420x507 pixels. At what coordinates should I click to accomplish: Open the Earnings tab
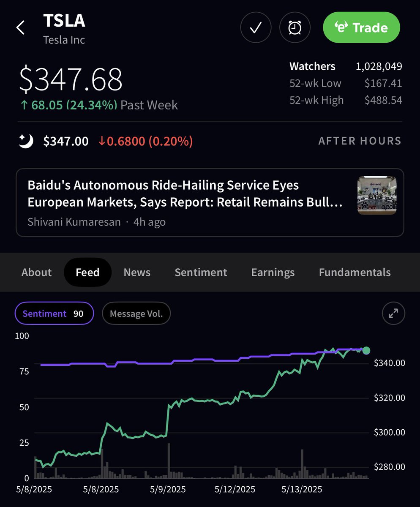[273, 273]
